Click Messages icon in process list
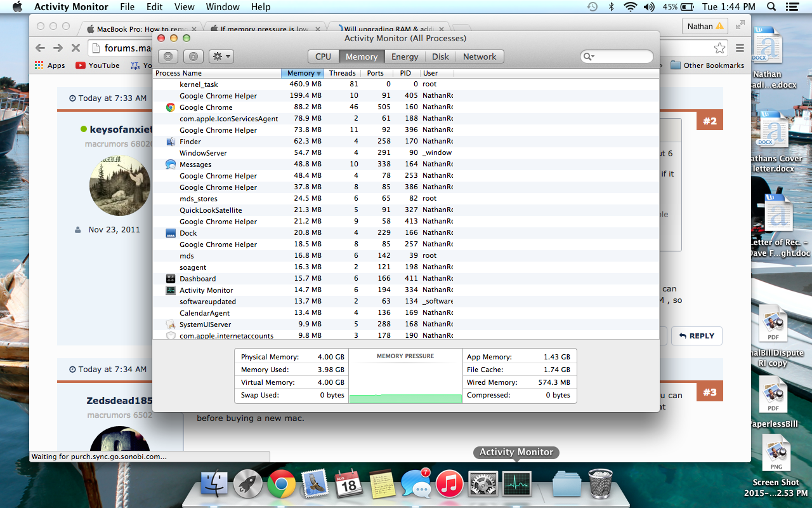 [x=171, y=164]
